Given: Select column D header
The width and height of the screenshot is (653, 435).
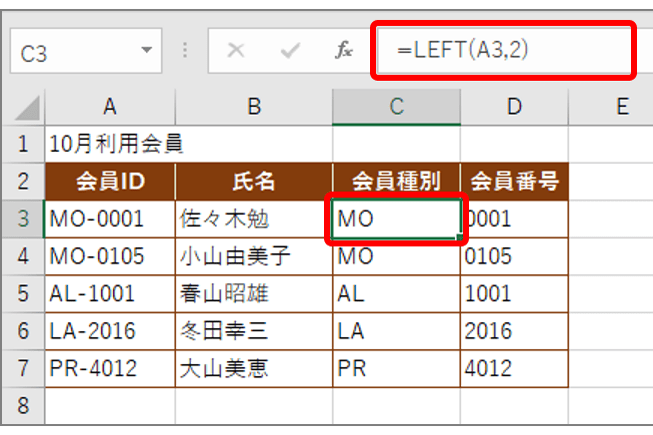Looking at the screenshot, I should 514,107.
